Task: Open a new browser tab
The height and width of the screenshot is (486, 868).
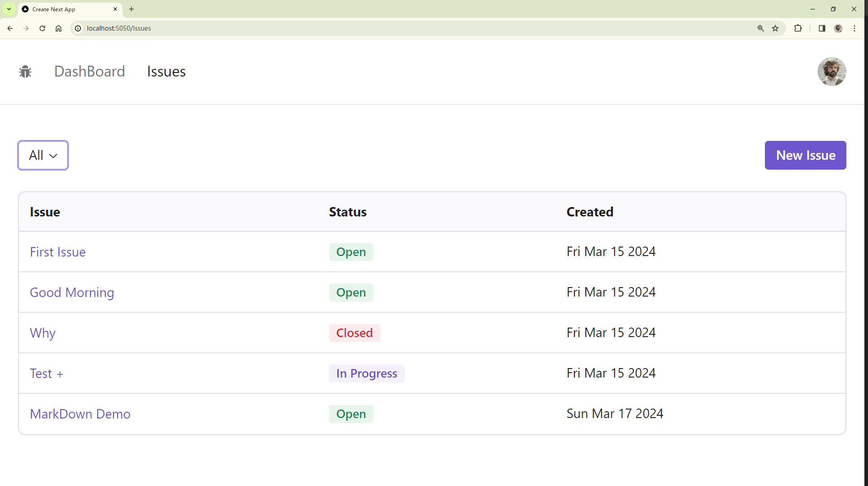Action: click(x=131, y=9)
